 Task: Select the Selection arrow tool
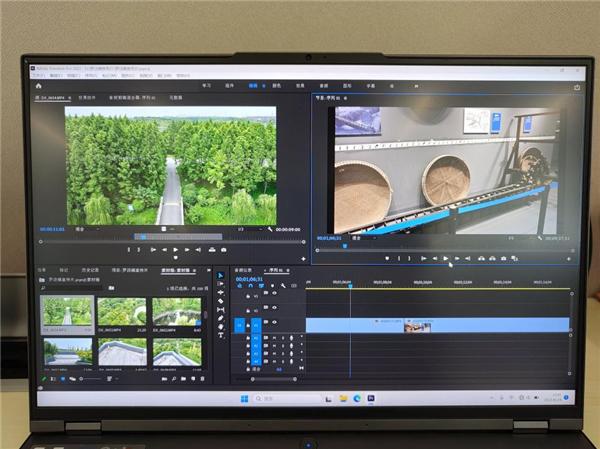221,275
